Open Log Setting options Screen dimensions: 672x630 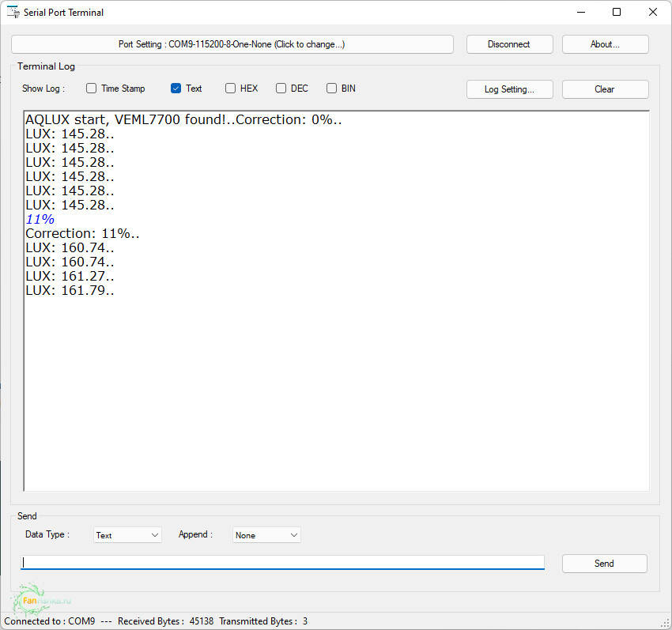tap(509, 89)
